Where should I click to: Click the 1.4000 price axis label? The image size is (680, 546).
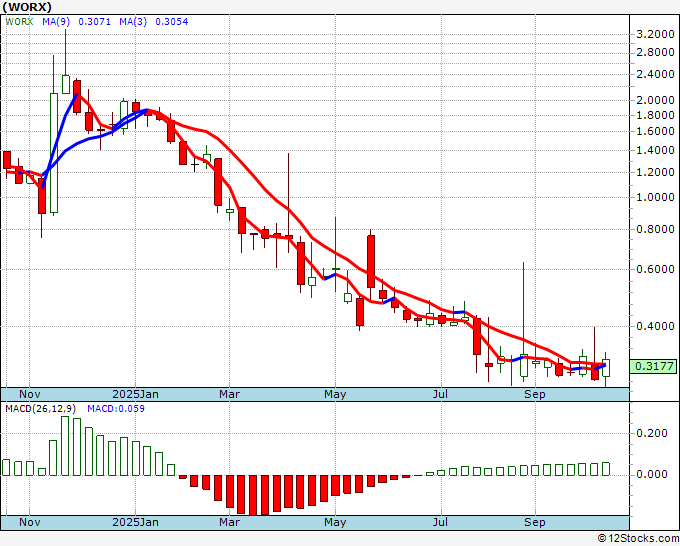[x=655, y=150]
